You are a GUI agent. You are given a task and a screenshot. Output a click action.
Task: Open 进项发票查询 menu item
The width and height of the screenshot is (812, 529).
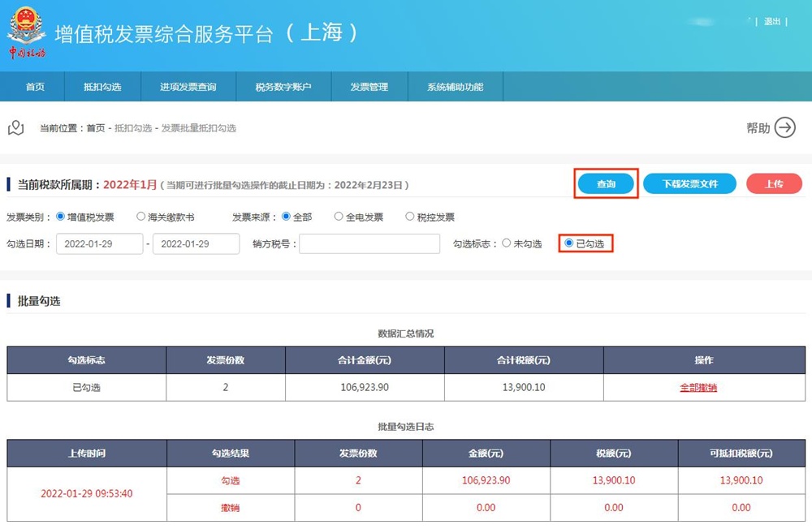pyautogui.click(x=188, y=87)
